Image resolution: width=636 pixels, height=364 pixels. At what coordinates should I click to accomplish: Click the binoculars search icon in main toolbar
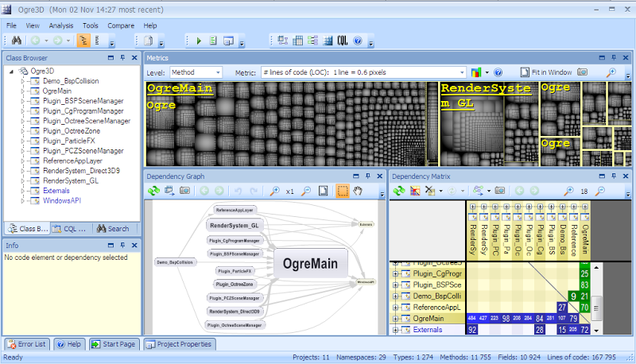point(16,41)
